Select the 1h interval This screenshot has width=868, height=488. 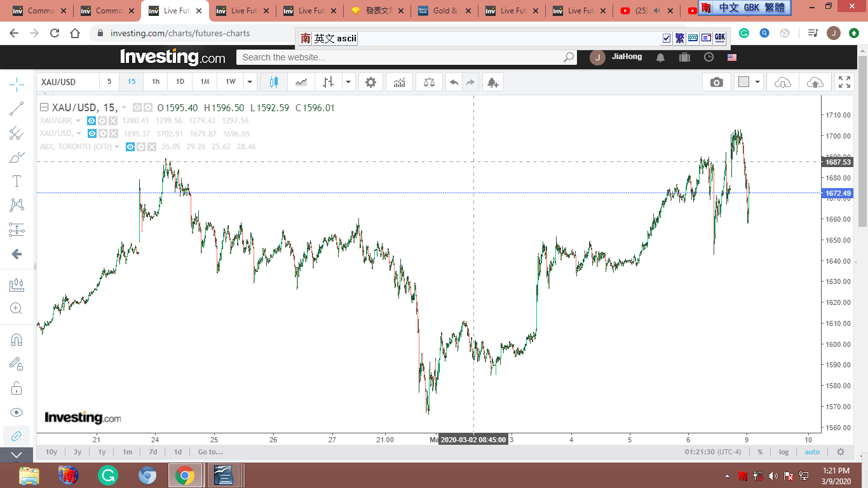coord(156,82)
